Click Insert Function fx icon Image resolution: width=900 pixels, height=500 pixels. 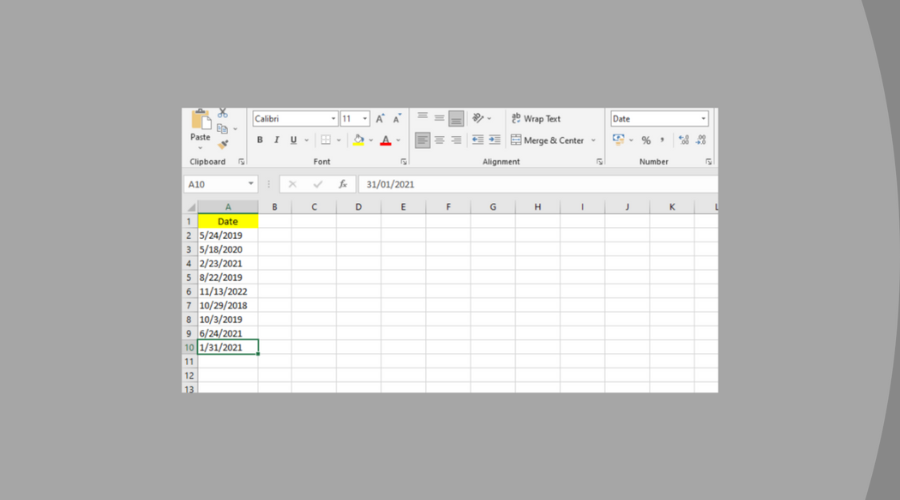(x=343, y=184)
